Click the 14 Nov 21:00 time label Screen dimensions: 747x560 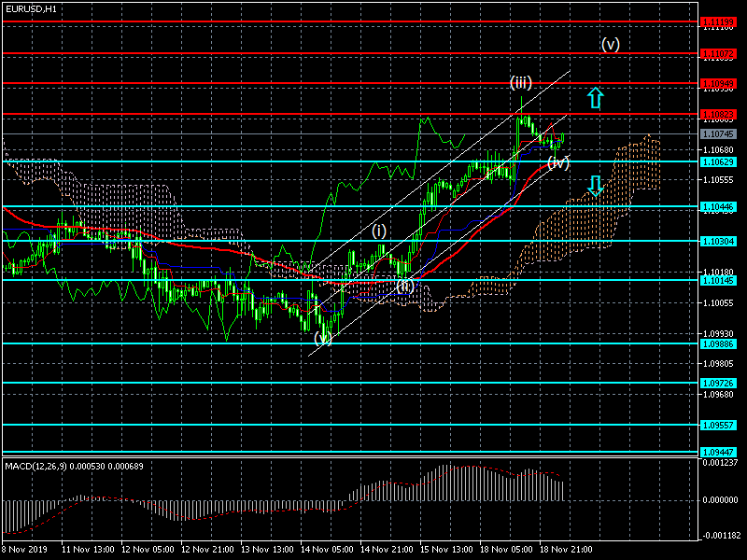coord(387,549)
